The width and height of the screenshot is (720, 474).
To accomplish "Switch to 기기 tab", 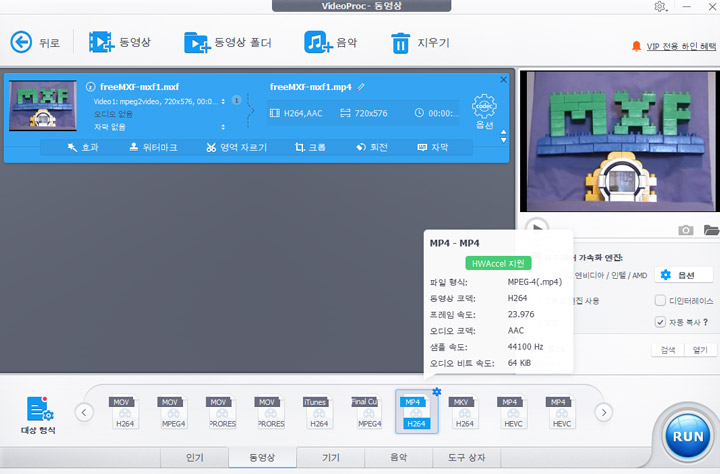I will coord(331,457).
